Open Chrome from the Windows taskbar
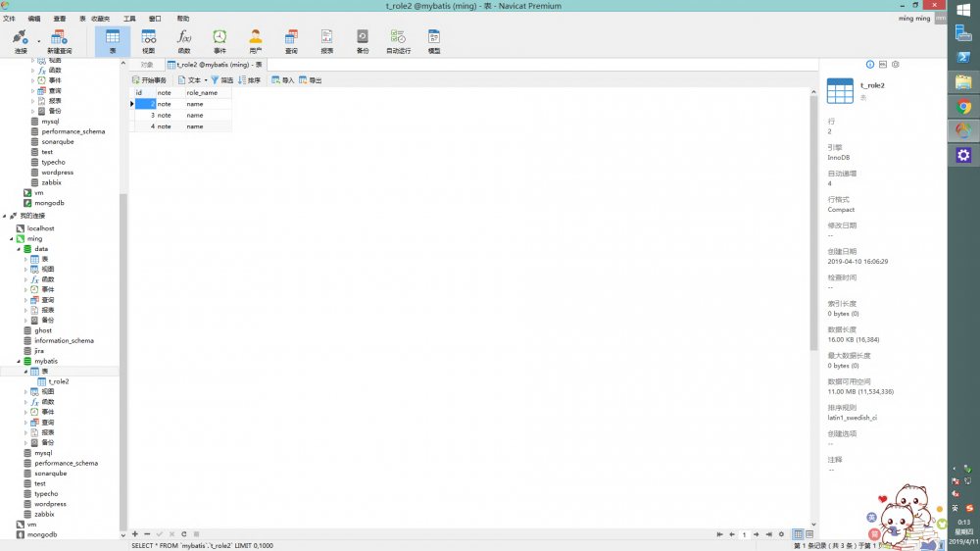This screenshot has height=551, width=980. point(963,106)
